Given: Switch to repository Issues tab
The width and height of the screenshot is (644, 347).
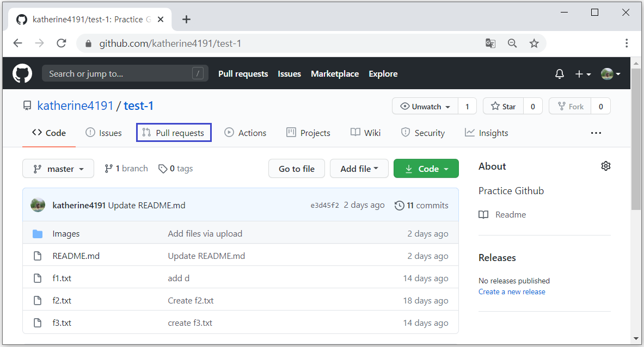Looking at the screenshot, I should coord(103,133).
